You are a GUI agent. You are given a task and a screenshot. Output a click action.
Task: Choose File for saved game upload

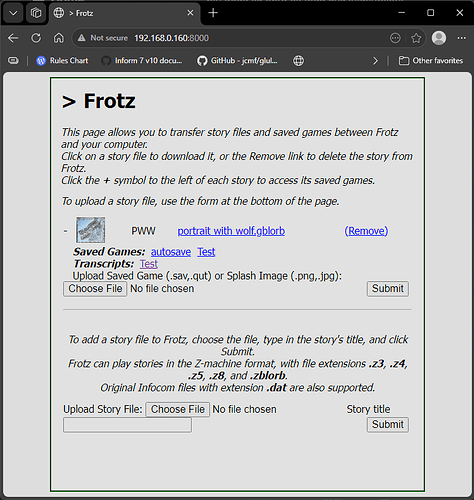pyautogui.click(x=95, y=289)
